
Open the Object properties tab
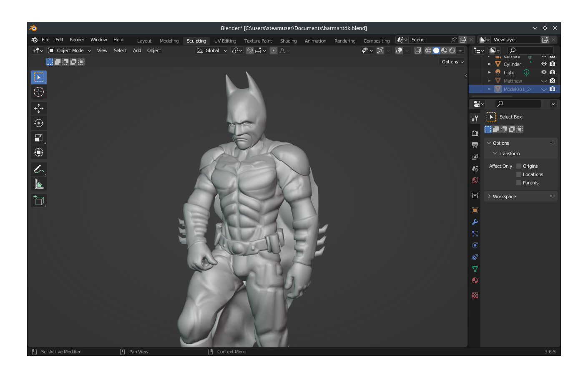475,210
